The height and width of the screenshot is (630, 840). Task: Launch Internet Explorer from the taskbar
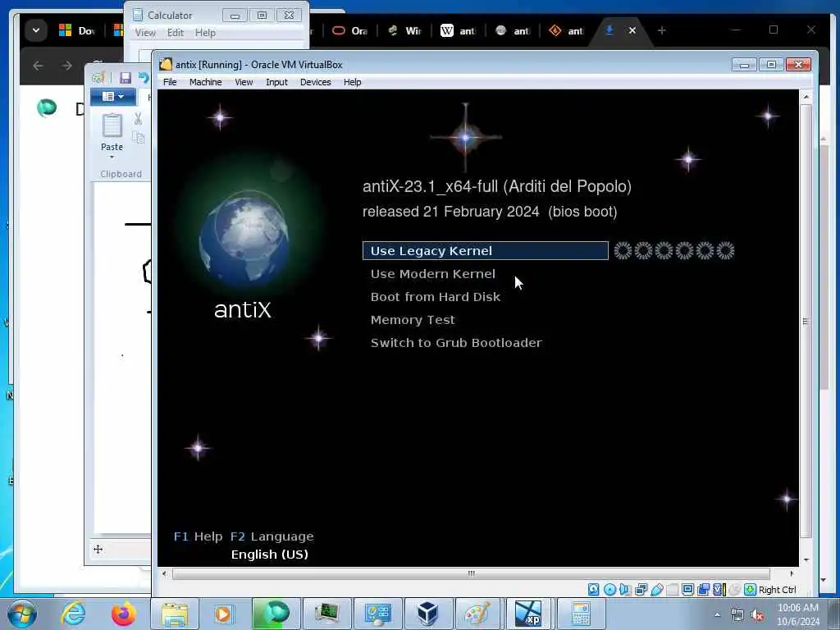click(x=73, y=614)
